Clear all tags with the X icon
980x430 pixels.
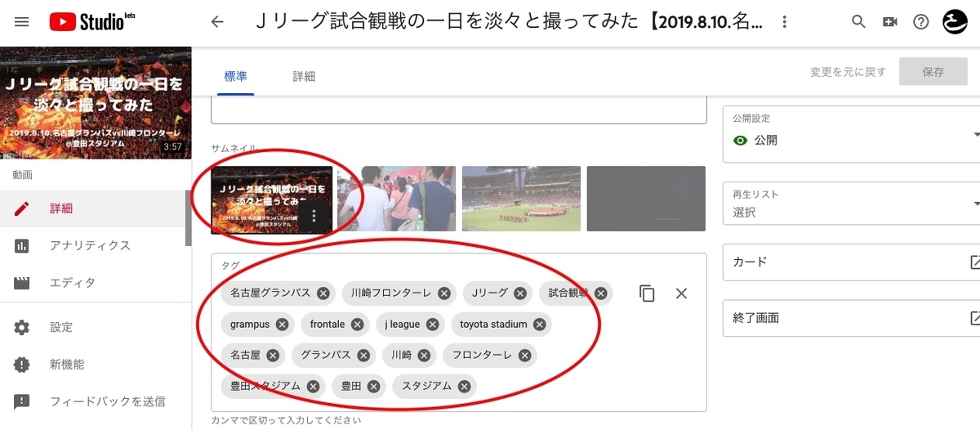pos(681,293)
